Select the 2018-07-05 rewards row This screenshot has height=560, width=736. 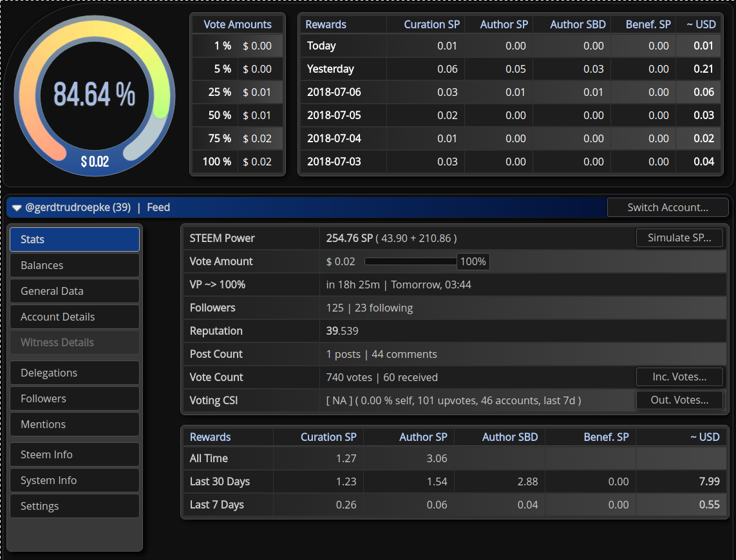511,115
